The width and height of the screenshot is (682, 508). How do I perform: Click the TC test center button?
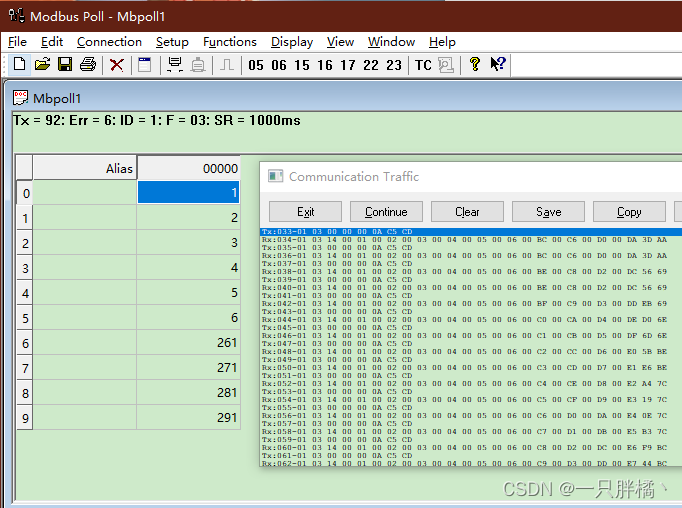pos(423,65)
